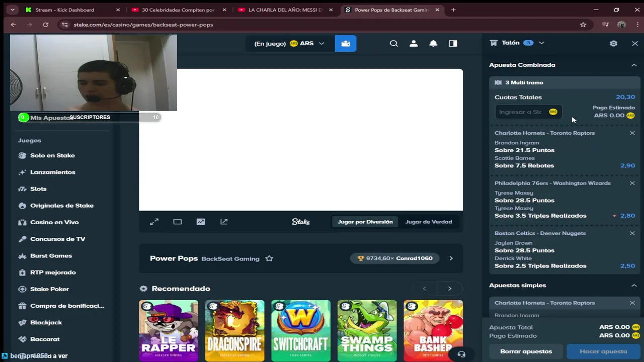Open the wallet briefcase button
Viewport: 644px width, 362px height.
346,44
